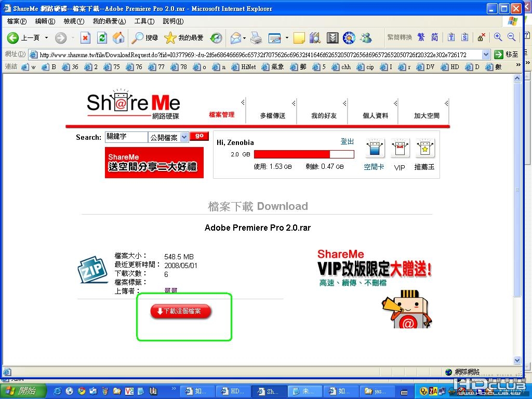This screenshot has height=399, width=532.
Task: Click the 移至 Go button
Action: (x=507, y=54)
